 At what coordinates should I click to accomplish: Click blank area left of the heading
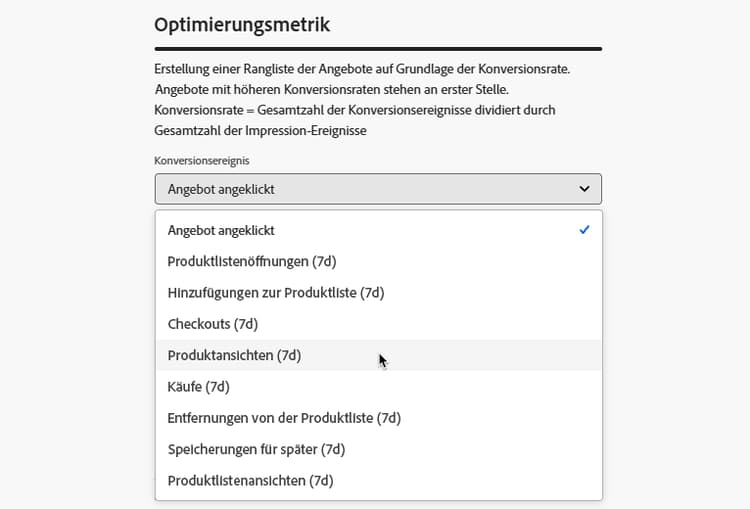click(x=77, y=25)
